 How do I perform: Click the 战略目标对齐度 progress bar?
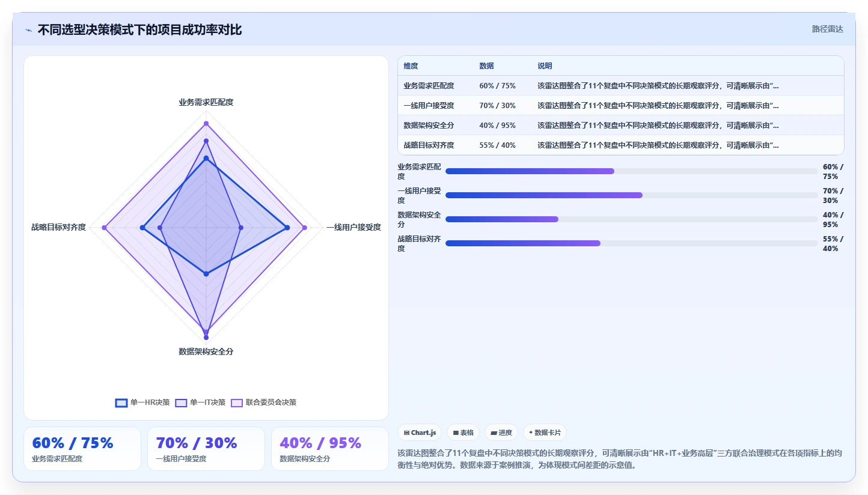coord(632,243)
